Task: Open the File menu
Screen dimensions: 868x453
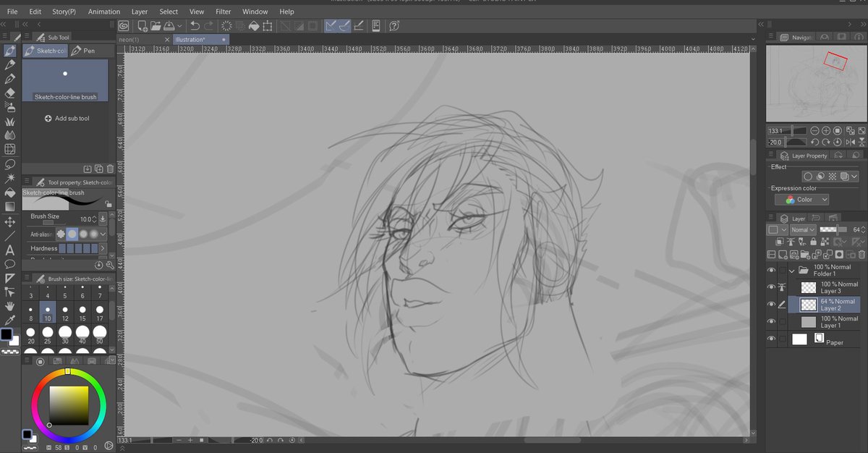Action: pyautogui.click(x=13, y=12)
